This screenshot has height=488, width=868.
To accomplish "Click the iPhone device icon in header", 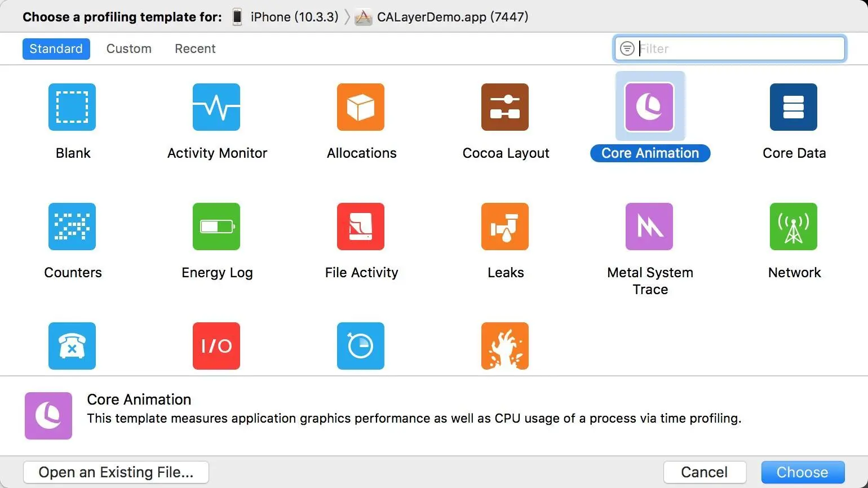I will click(238, 17).
